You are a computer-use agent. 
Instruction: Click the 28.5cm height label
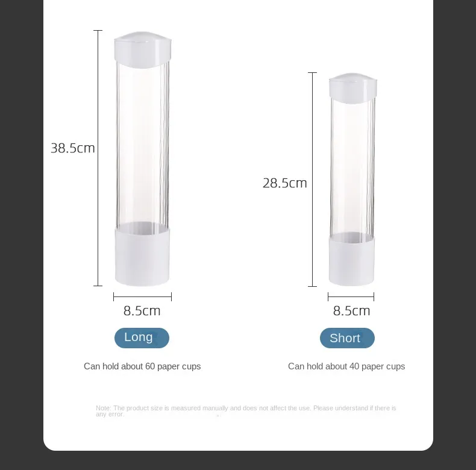(285, 183)
